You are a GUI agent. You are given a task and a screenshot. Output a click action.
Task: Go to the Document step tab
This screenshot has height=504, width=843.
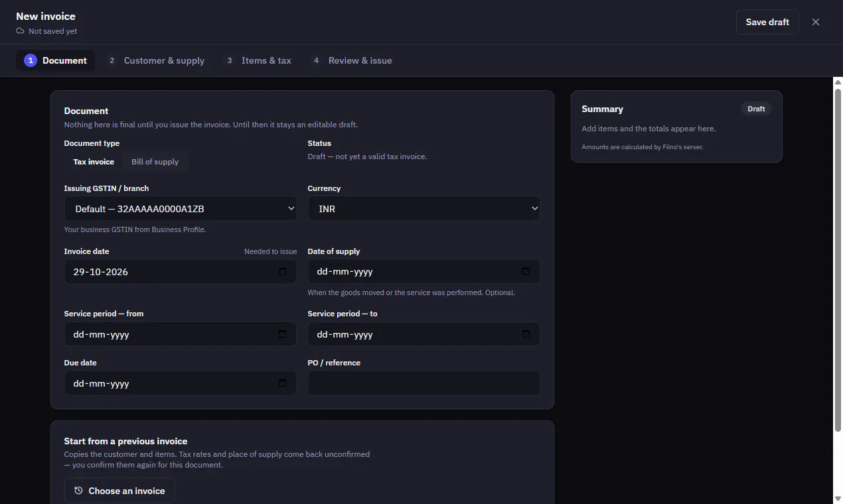click(55, 60)
